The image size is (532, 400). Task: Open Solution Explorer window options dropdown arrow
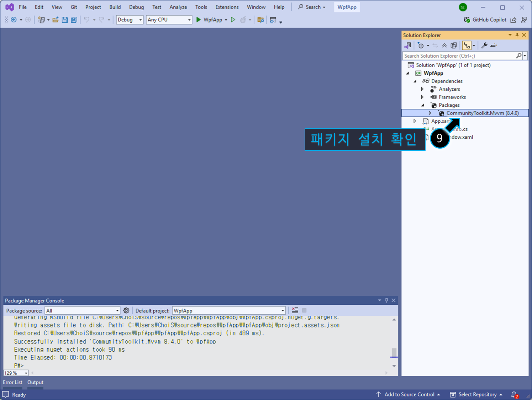pyautogui.click(x=510, y=35)
